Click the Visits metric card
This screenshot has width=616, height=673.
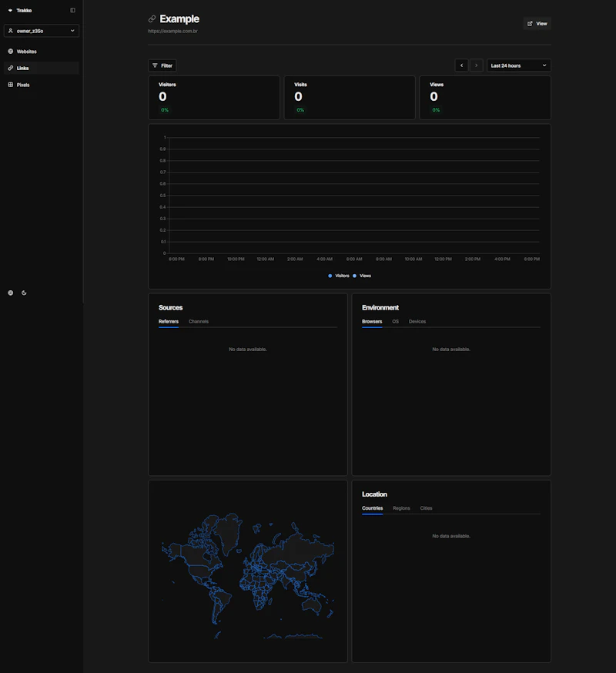(x=350, y=98)
